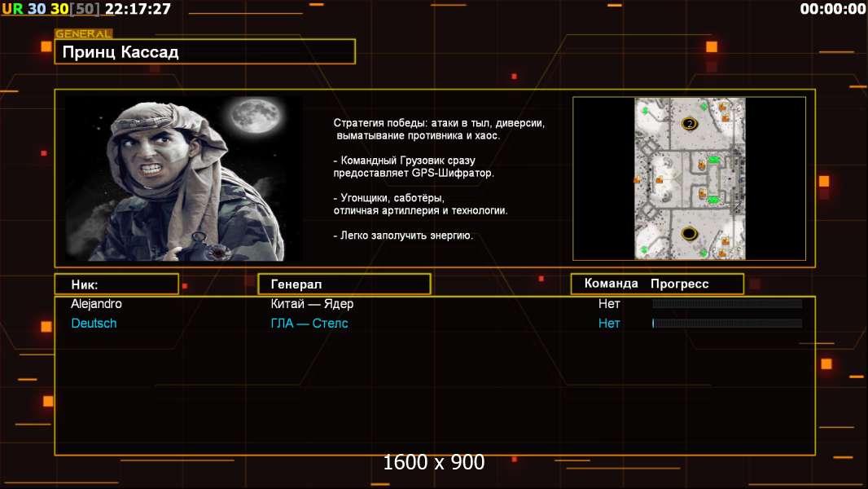Click the 22:17:27 clock display
The image size is (868, 489).
point(138,9)
